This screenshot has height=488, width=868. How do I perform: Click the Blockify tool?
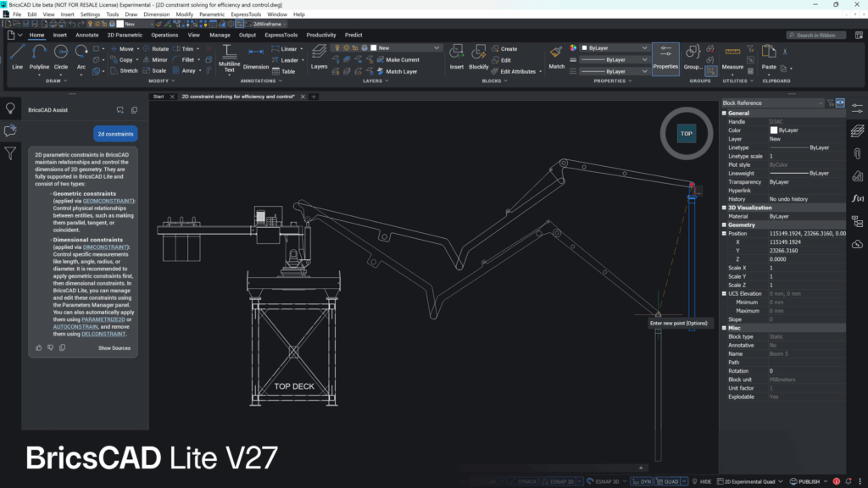pyautogui.click(x=478, y=57)
